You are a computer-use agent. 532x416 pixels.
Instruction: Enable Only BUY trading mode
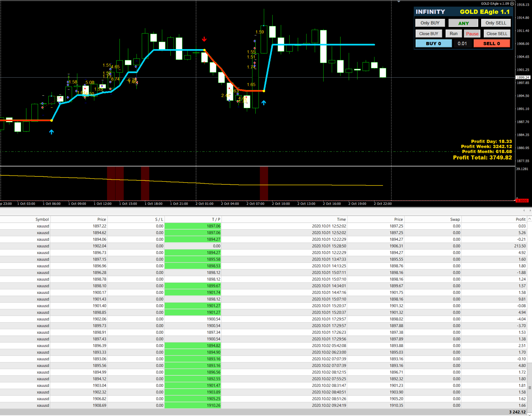430,23
